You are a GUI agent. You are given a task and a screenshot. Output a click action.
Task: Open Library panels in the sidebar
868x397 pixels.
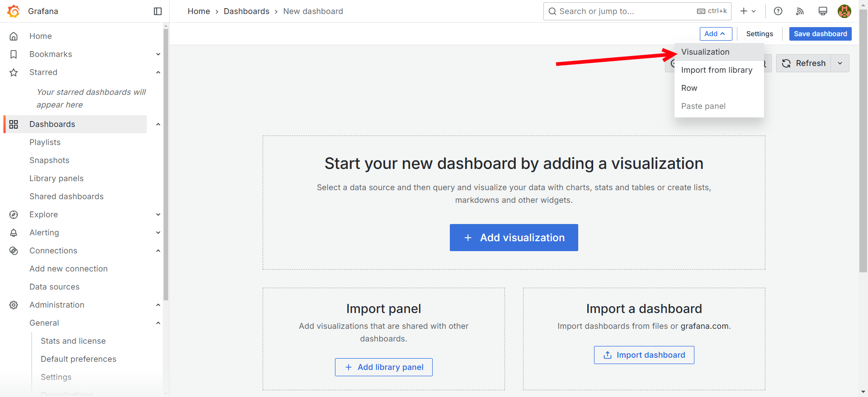[x=57, y=178]
